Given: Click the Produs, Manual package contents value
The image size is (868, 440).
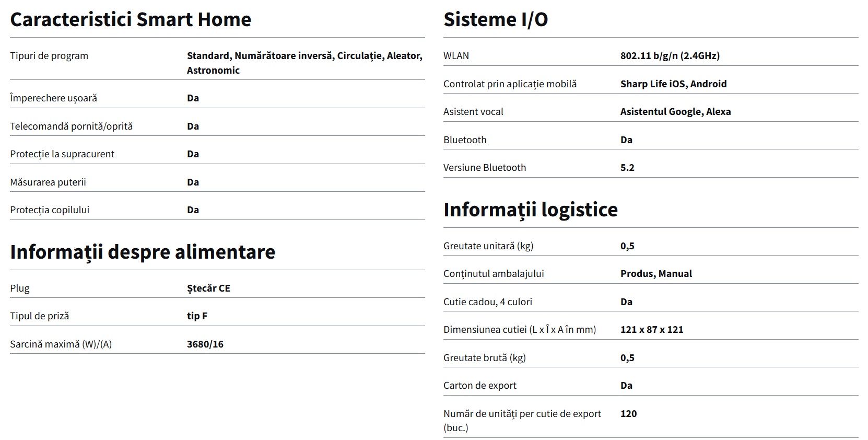Looking at the screenshot, I should [x=656, y=274].
